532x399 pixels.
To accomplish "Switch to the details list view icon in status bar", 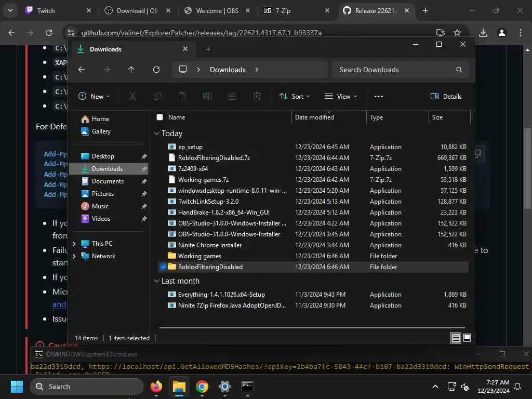I will [x=456, y=338].
